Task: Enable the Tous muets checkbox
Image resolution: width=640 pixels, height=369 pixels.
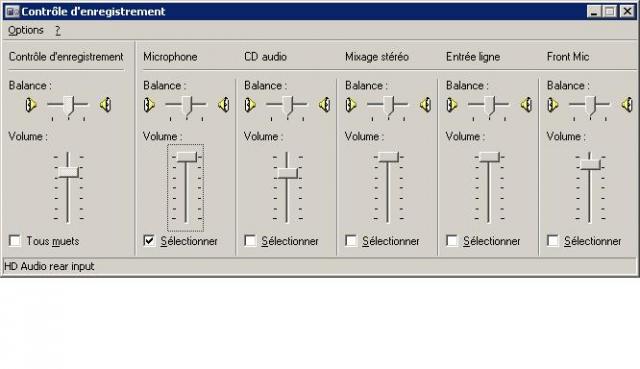Action: (15, 241)
